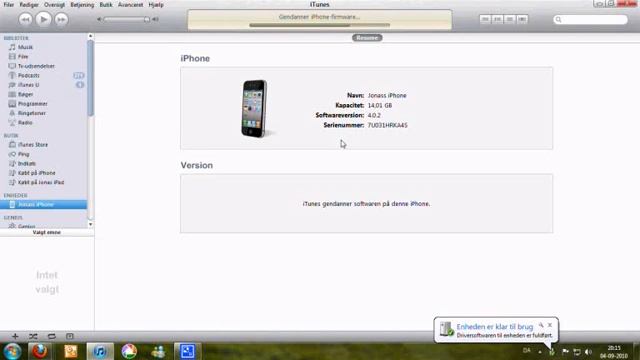
Task: Click the Valgt emne artwork header
Action: tap(47, 232)
